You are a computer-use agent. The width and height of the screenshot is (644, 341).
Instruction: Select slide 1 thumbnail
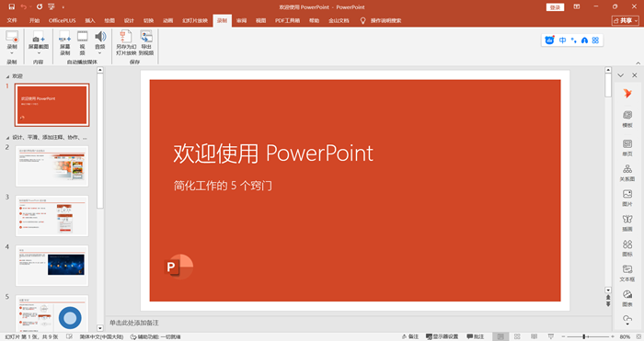click(52, 105)
